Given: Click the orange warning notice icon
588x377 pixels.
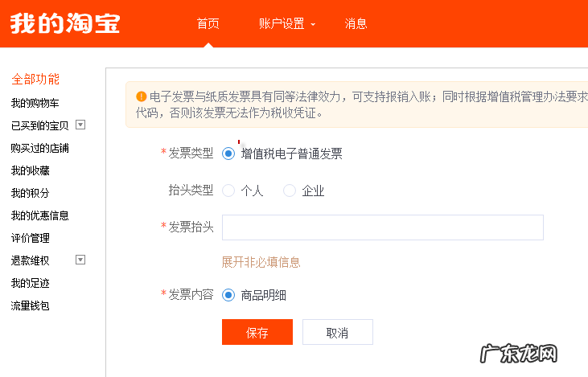Looking at the screenshot, I should [141, 96].
